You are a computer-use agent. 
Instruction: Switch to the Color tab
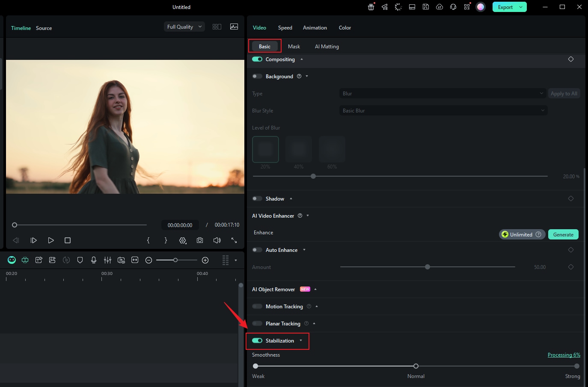pyautogui.click(x=344, y=28)
